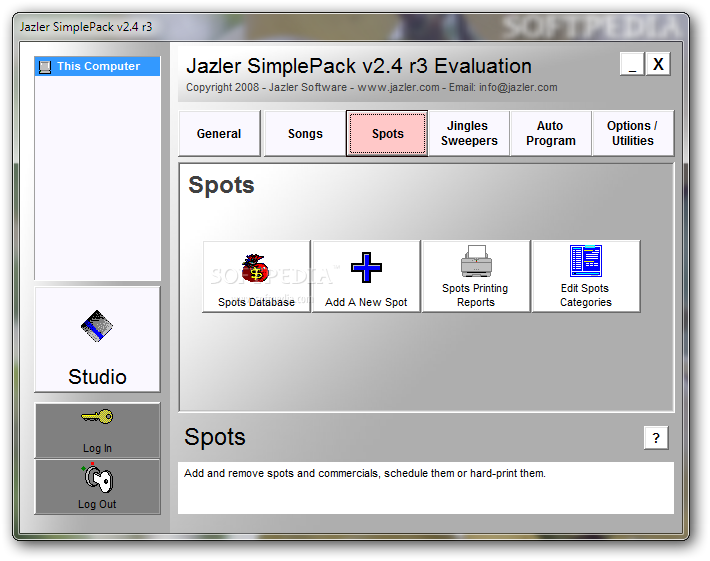The height and width of the screenshot is (561, 710).
Task: Select the Spots tab
Action: point(387,134)
